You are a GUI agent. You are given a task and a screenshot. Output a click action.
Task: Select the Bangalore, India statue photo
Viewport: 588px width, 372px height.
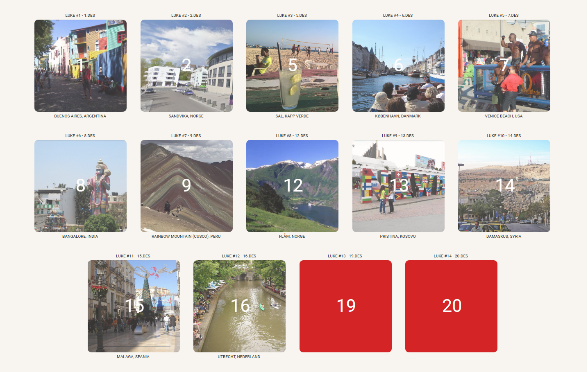(80, 186)
